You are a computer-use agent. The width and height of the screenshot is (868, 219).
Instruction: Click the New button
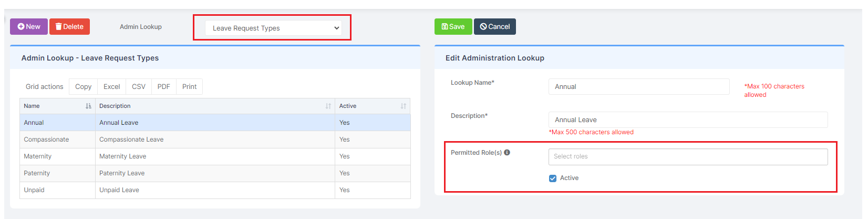point(29,27)
